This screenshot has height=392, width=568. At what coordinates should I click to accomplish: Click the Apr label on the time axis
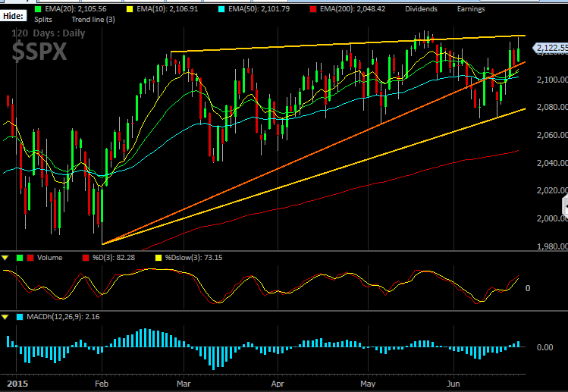point(278,384)
